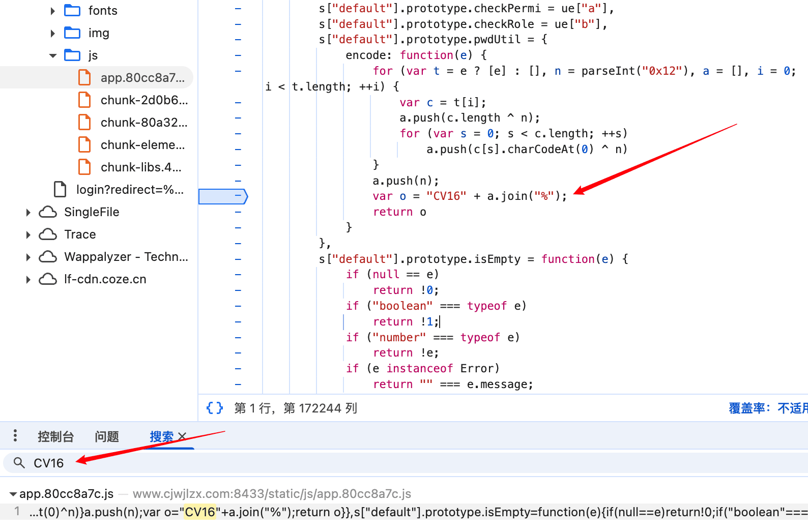Toggle the highlighted breakpoint marker in gutter
The height and width of the screenshot is (532, 808).
point(223,196)
